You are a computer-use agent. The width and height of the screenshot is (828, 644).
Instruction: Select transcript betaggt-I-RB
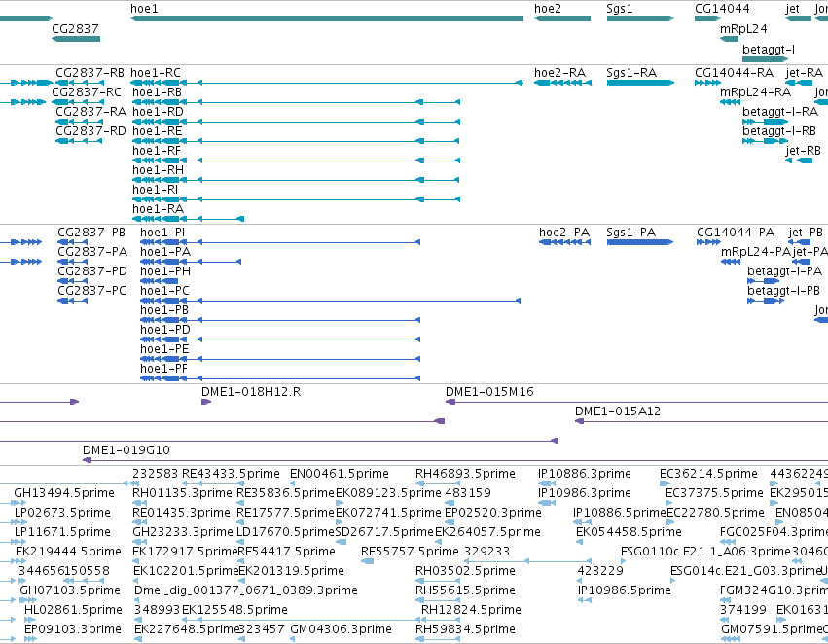coord(765,141)
